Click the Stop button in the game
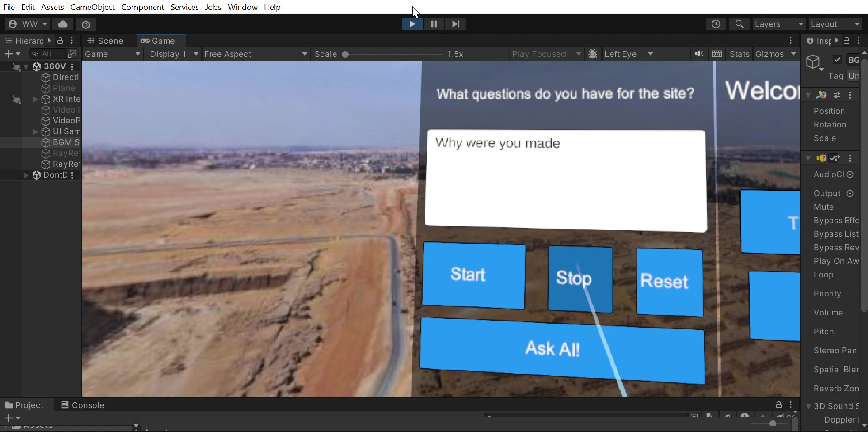 tap(580, 279)
